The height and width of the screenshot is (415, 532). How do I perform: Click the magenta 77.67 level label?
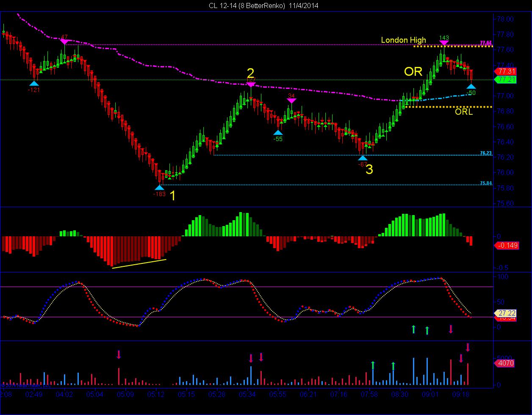(x=485, y=43)
